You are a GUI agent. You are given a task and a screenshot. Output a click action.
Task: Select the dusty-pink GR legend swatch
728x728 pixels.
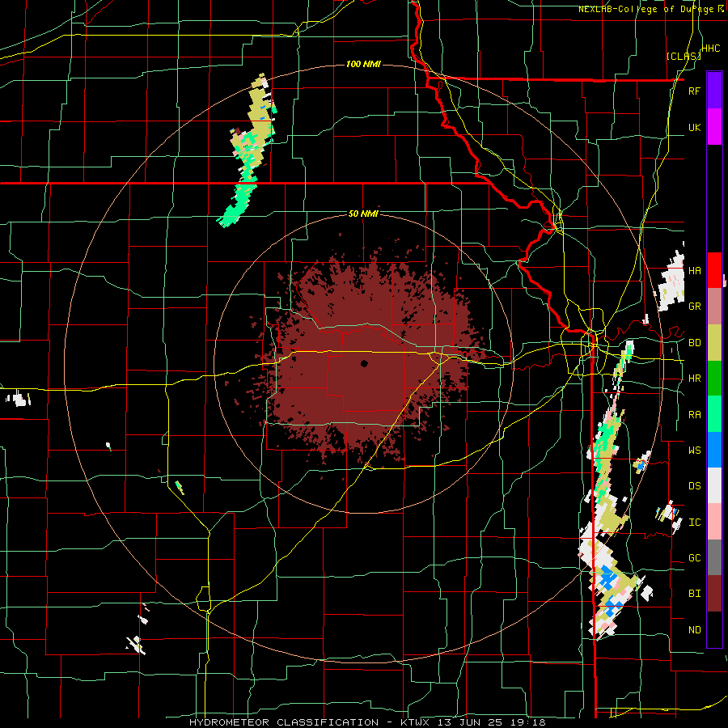point(714,307)
